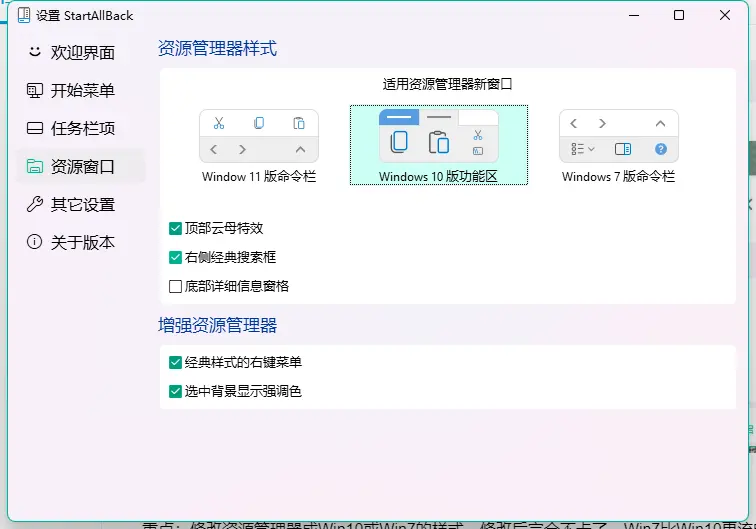Click paste clipboard icon in Windows 10 preview
This screenshot has height=529, width=756.
[439, 142]
